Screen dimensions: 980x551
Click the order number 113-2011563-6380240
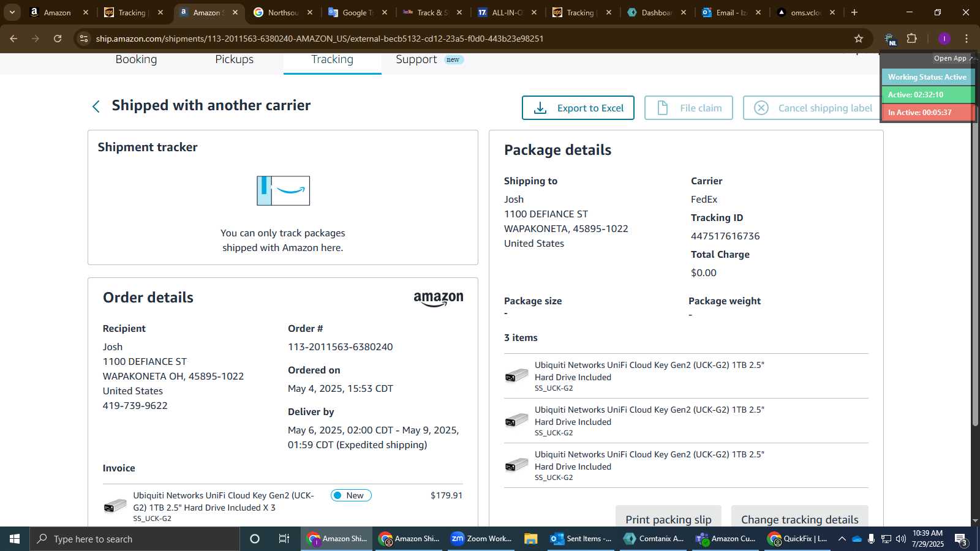(x=341, y=347)
